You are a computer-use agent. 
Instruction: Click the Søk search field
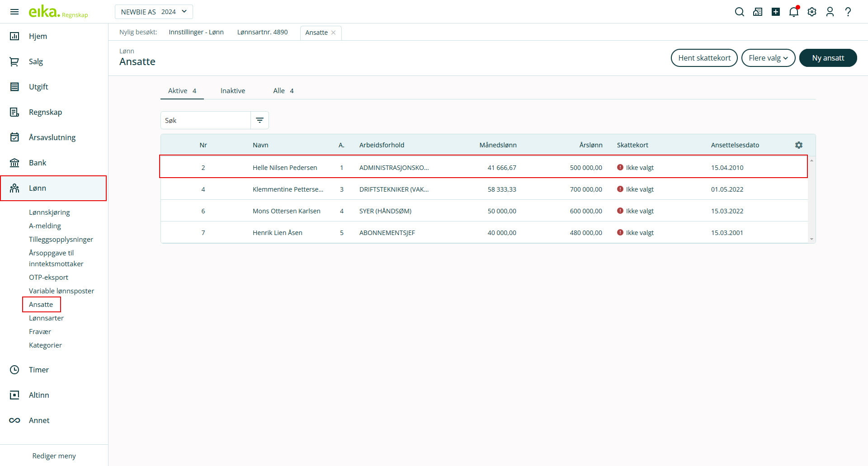click(x=206, y=120)
